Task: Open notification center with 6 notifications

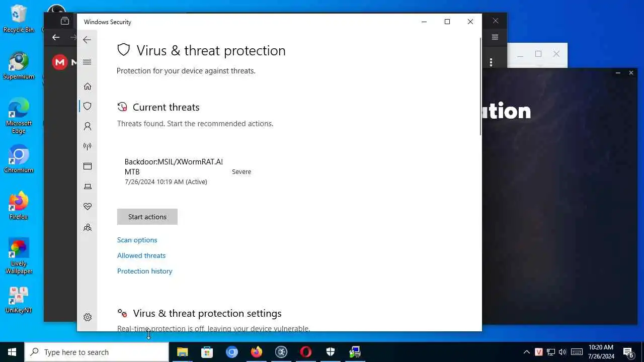Action: pyautogui.click(x=628, y=352)
